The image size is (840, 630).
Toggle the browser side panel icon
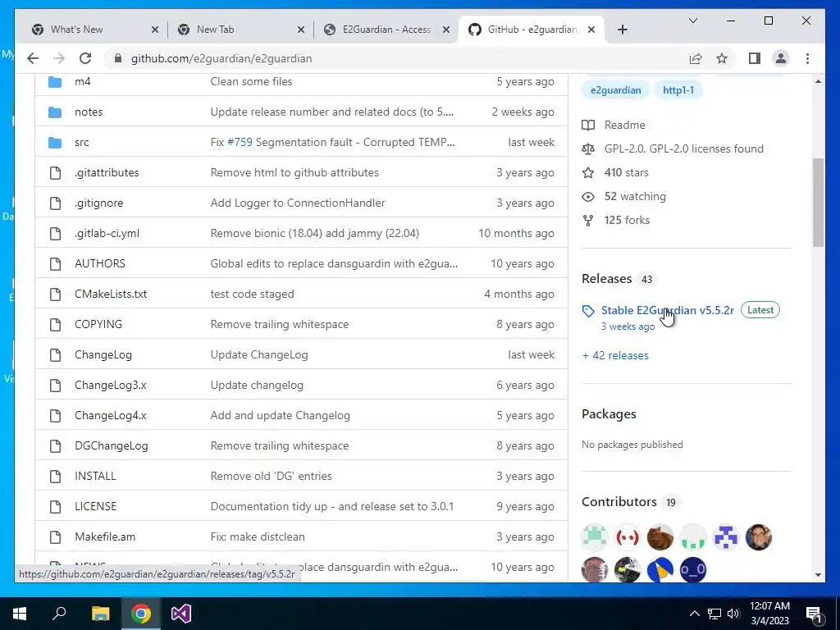point(755,58)
